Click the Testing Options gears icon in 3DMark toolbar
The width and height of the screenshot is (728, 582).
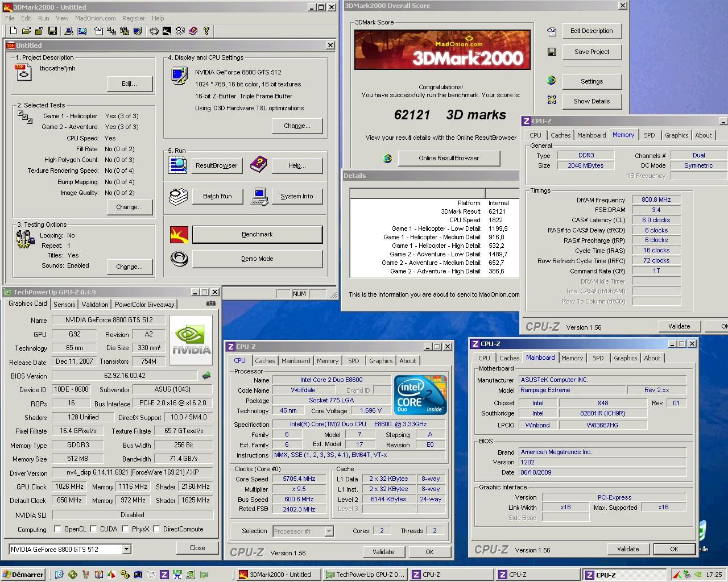tap(124, 31)
